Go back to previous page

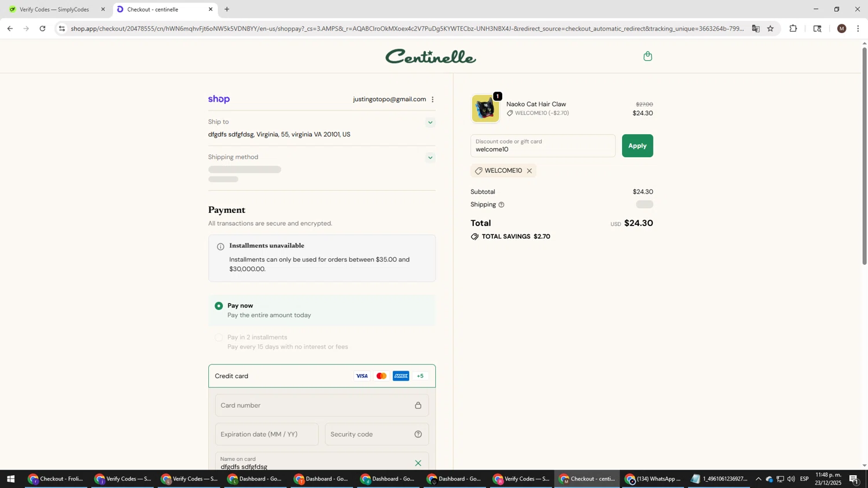(x=10, y=28)
